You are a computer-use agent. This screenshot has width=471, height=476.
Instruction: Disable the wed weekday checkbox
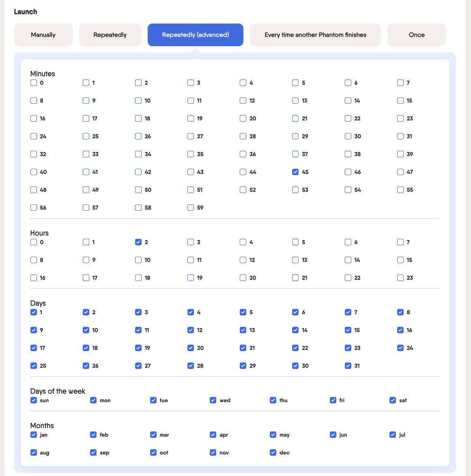(x=213, y=400)
